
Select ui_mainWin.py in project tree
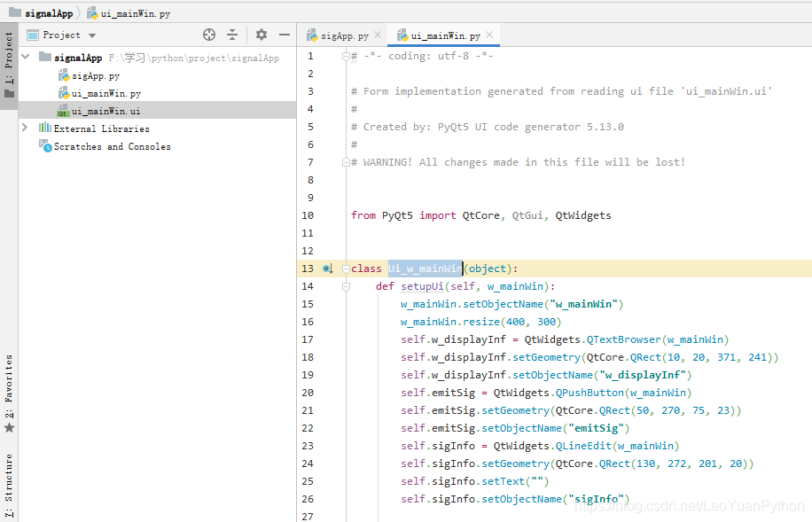[106, 94]
